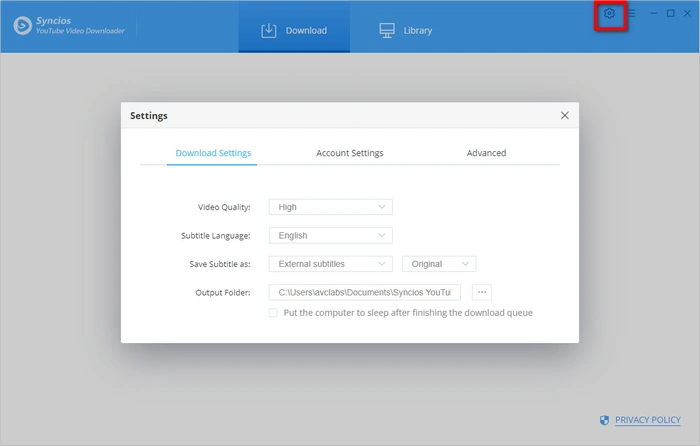Select the Download Settings tab
The image size is (700, 446).
coord(213,153)
